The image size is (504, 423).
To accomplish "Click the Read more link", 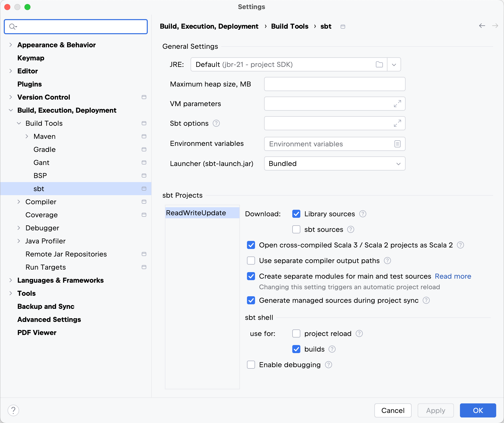I will (452, 276).
